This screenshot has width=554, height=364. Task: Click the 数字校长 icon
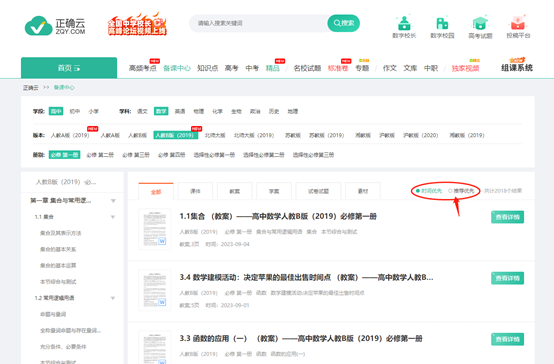tap(404, 27)
